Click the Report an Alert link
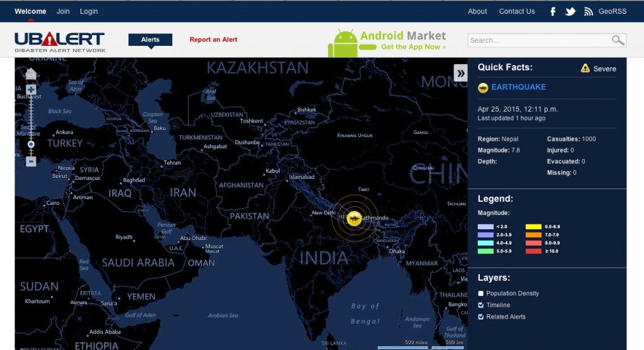This screenshot has width=644, height=350. click(x=213, y=40)
